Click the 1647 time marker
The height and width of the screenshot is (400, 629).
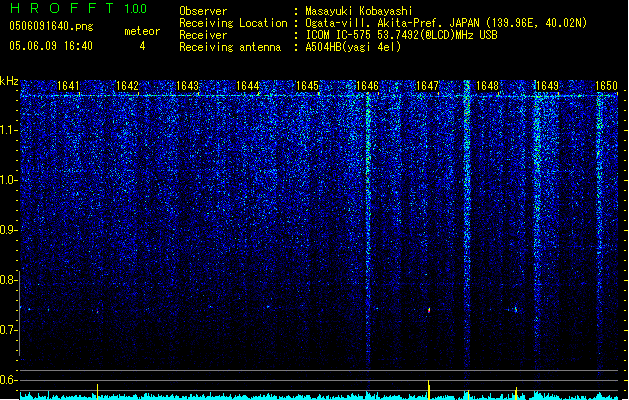[x=428, y=86]
